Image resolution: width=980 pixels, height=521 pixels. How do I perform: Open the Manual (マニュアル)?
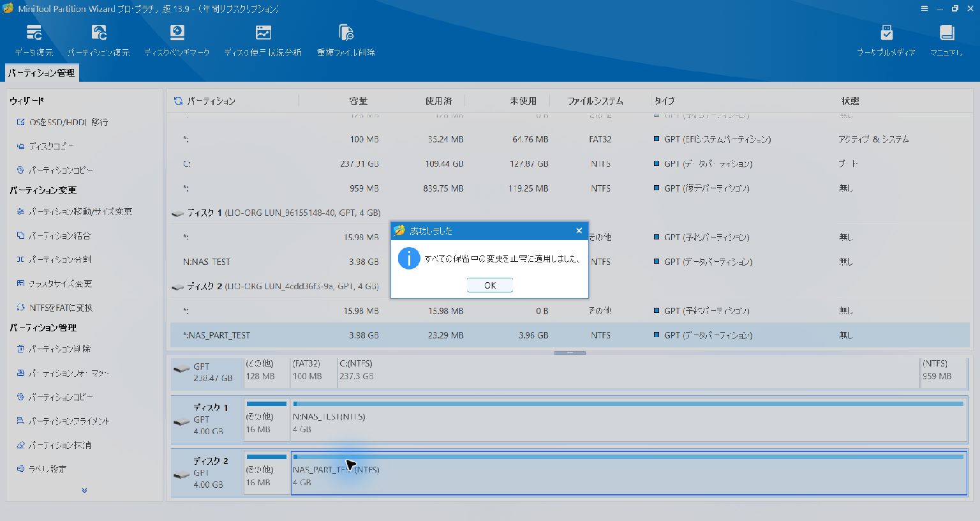tap(946, 41)
